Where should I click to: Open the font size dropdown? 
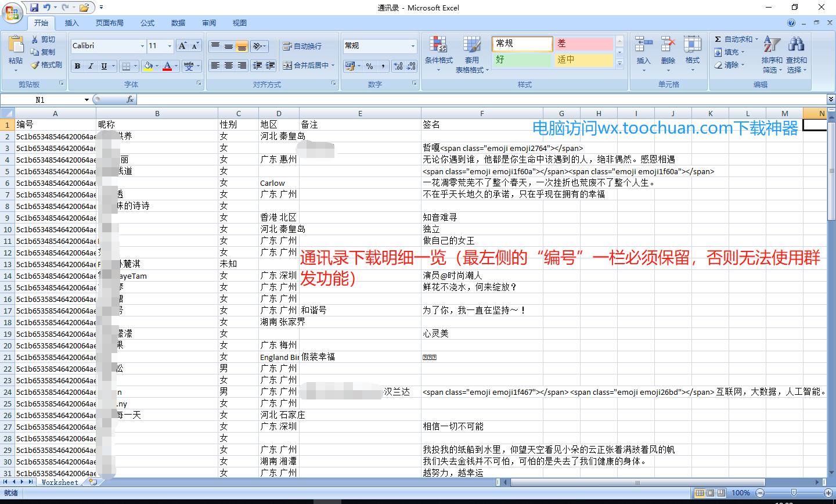click(x=170, y=46)
